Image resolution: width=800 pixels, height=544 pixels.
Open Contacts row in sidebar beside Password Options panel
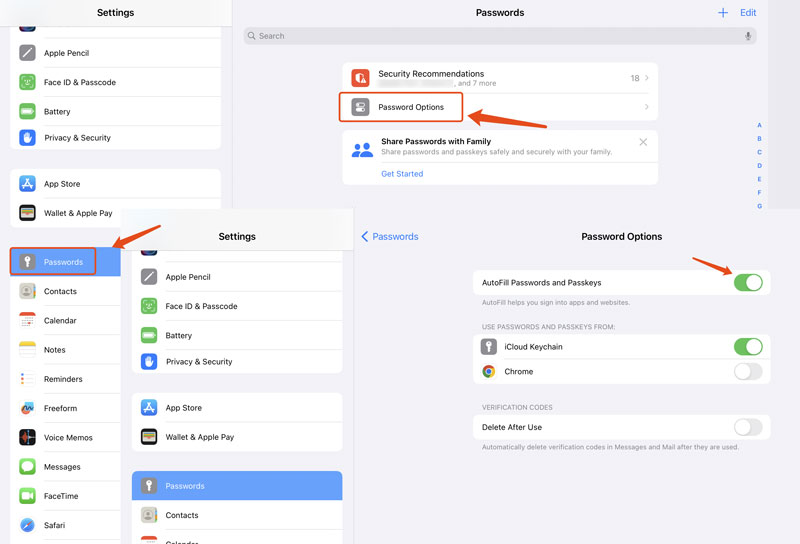pyautogui.click(x=237, y=515)
